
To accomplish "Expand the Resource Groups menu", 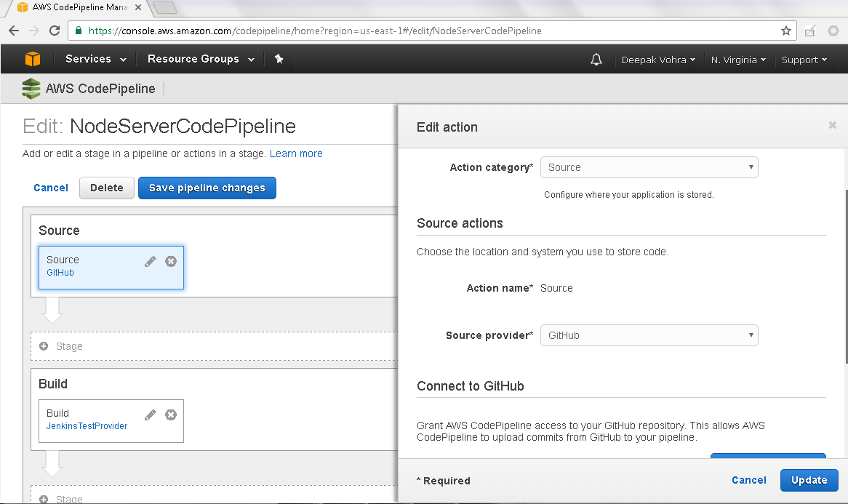I will point(201,59).
